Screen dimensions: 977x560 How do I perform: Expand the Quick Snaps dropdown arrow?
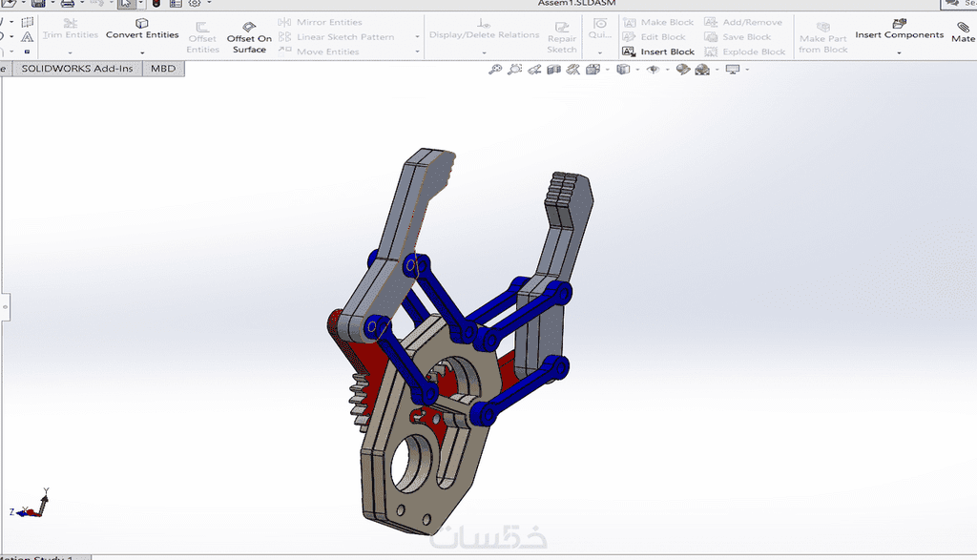(x=600, y=53)
